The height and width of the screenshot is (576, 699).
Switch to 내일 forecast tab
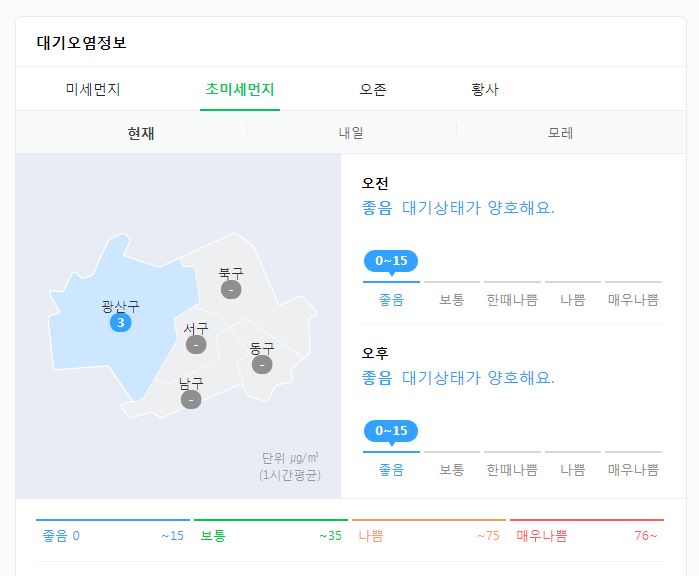[351, 133]
